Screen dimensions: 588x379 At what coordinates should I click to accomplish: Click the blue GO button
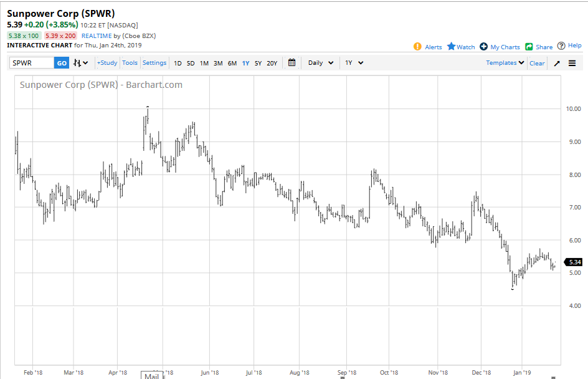(62, 63)
